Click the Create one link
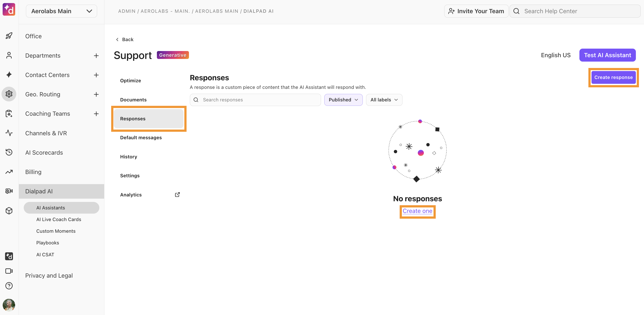This screenshot has height=315, width=644. [417, 211]
